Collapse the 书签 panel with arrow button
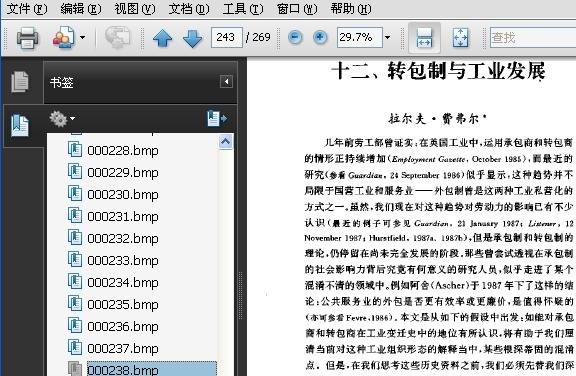The image size is (576, 376). tap(226, 82)
